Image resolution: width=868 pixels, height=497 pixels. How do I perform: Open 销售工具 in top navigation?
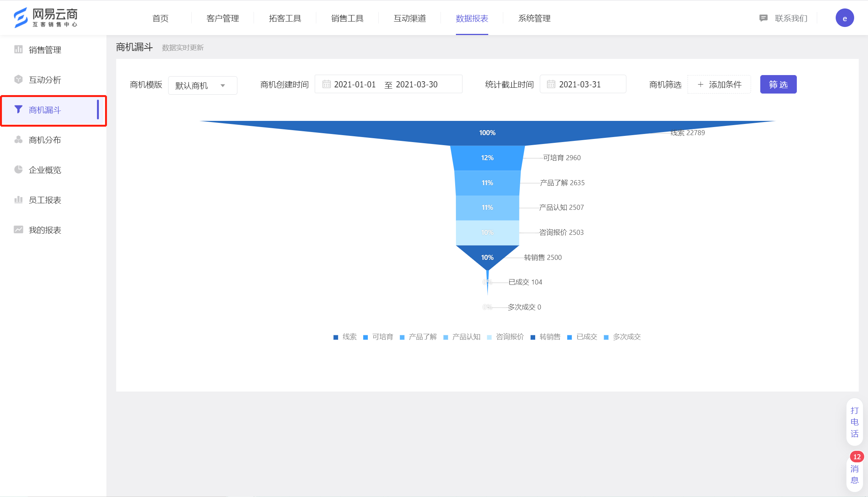coord(347,18)
